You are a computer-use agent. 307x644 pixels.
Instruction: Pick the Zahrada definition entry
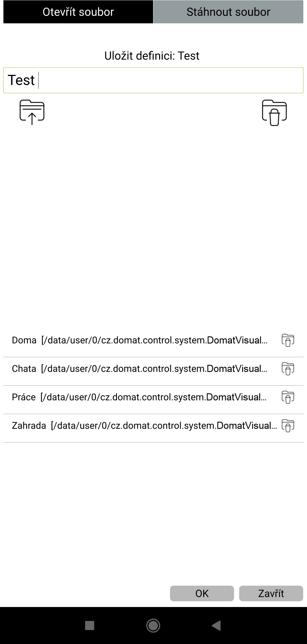coord(139,426)
